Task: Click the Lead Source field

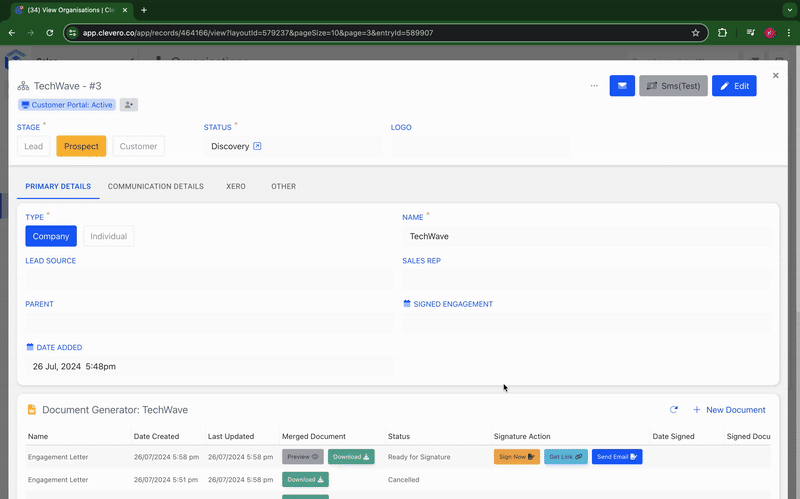Action: click(210, 280)
